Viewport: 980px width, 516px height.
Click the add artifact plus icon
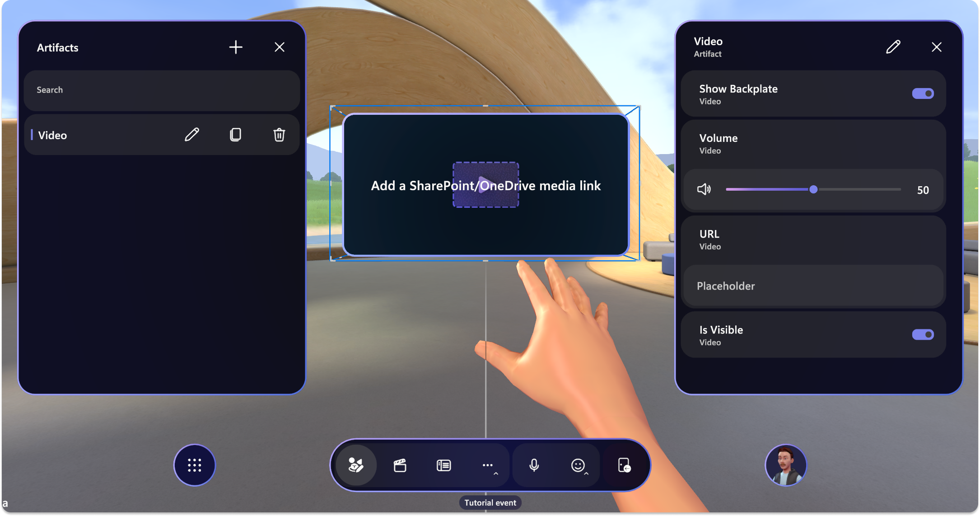pos(235,47)
